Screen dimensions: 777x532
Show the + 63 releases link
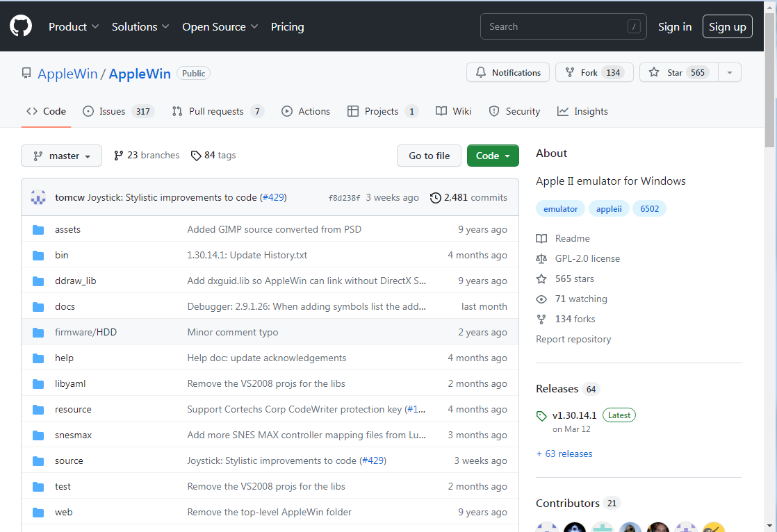pos(564,454)
